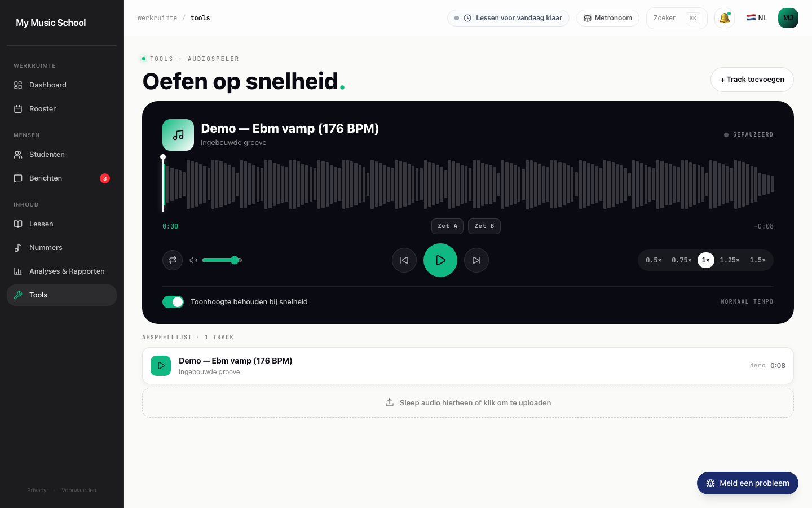Viewport: 812px width, 508px height.
Task: Open the MJ user avatar menu
Action: point(788,18)
